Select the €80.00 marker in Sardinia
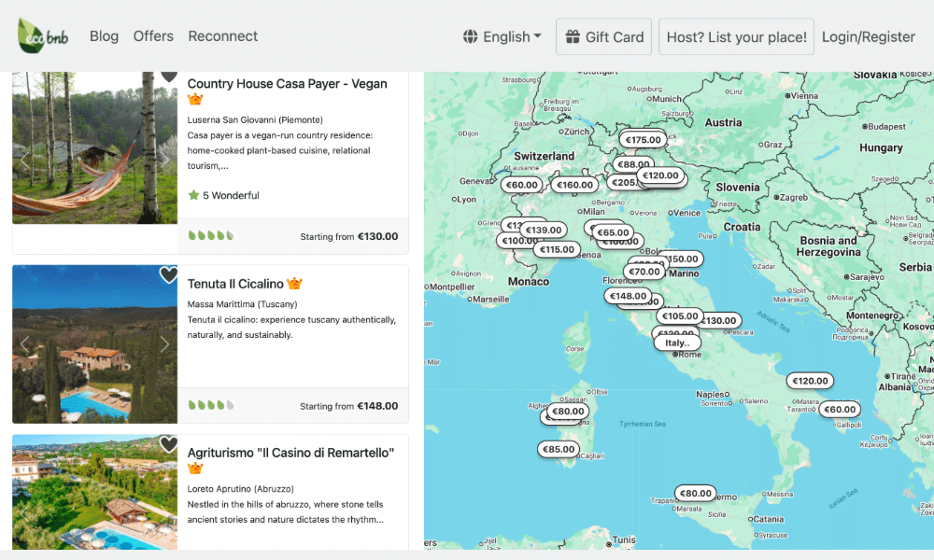This screenshot has width=934, height=560. click(x=568, y=412)
